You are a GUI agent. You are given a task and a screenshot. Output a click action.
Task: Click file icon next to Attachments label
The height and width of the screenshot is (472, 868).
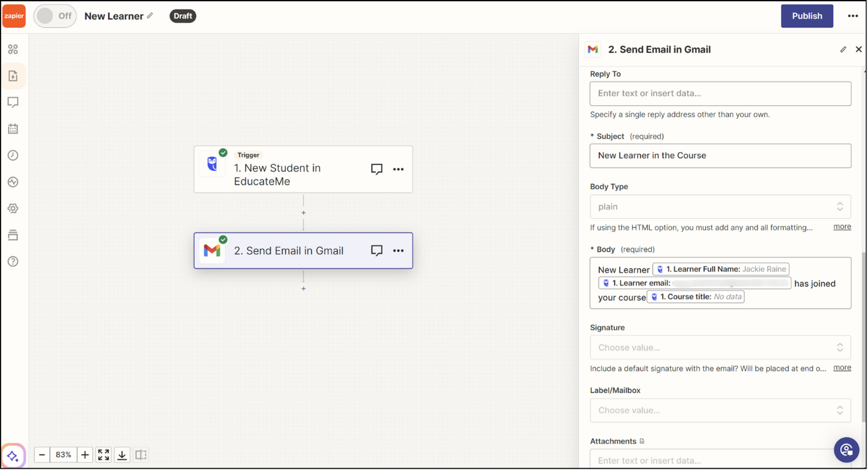pos(642,441)
